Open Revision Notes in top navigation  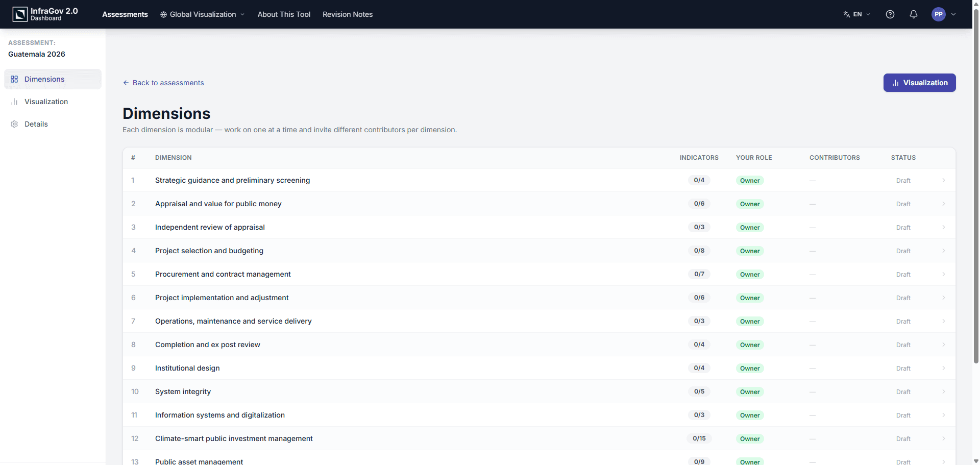(x=348, y=14)
